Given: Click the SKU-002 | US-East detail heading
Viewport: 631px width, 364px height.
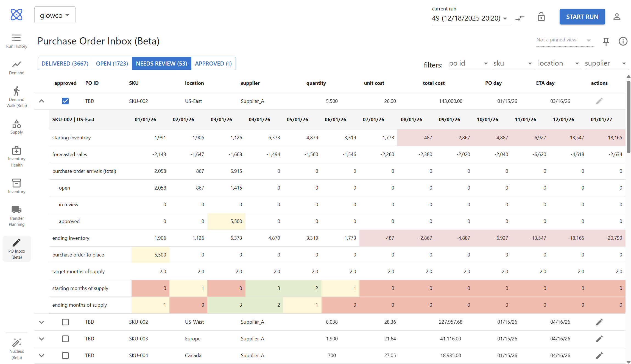Looking at the screenshot, I should (x=73, y=120).
